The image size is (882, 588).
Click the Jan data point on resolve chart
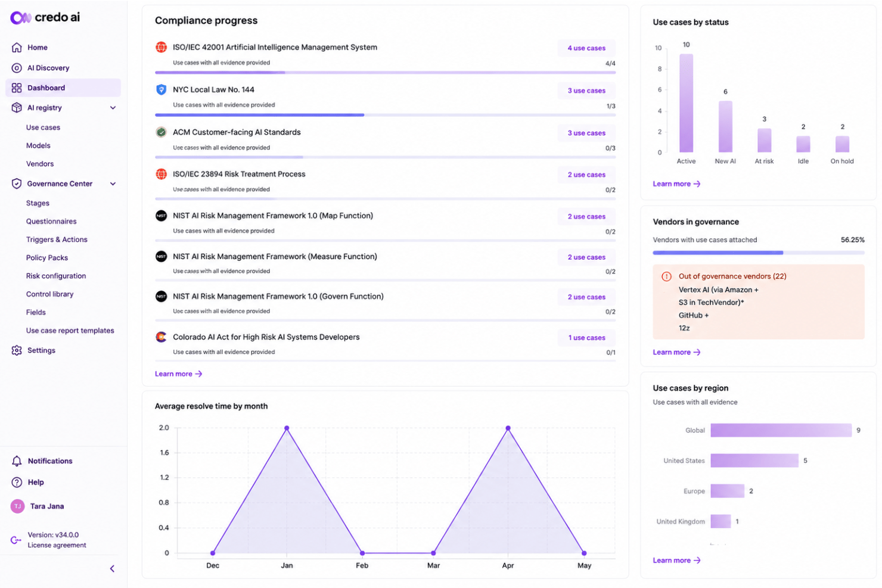287,428
